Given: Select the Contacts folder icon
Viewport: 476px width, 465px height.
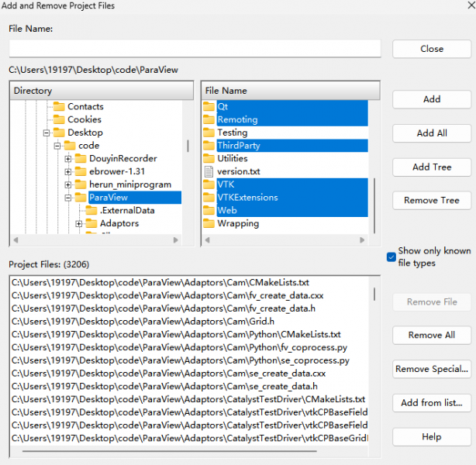Looking at the screenshot, I should (x=58, y=106).
